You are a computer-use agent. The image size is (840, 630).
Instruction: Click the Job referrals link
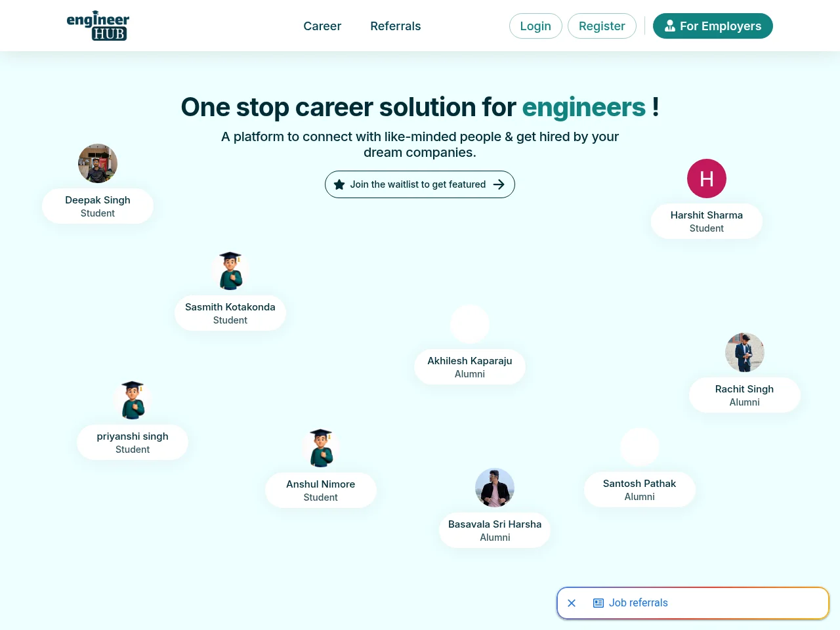638,603
